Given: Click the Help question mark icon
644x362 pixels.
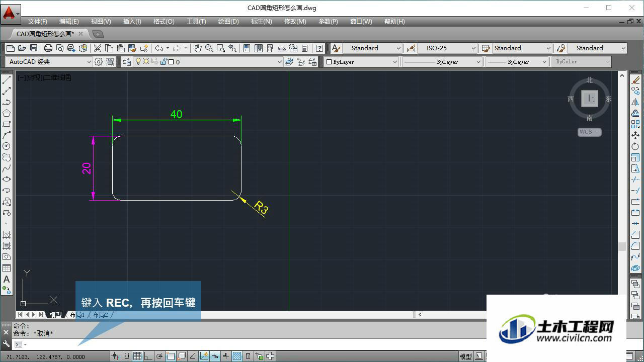Looking at the screenshot, I should click(x=319, y=48).
